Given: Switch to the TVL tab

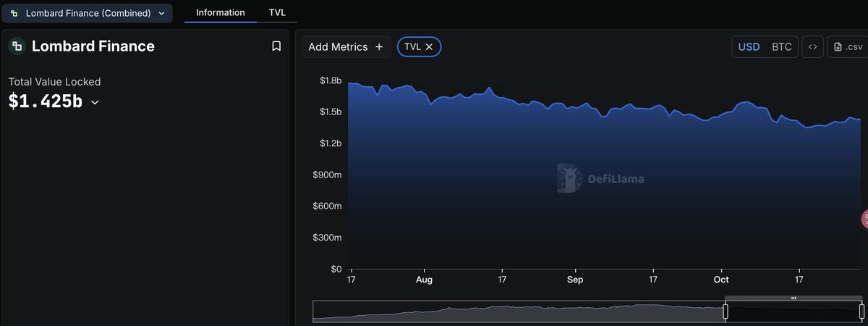Looking at the screenshot, I should 277,13.
